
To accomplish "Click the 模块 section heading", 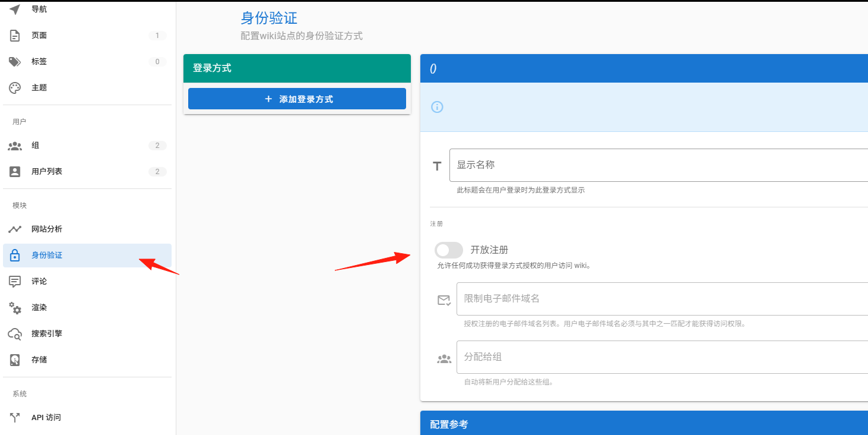I will tap(20, 206).
